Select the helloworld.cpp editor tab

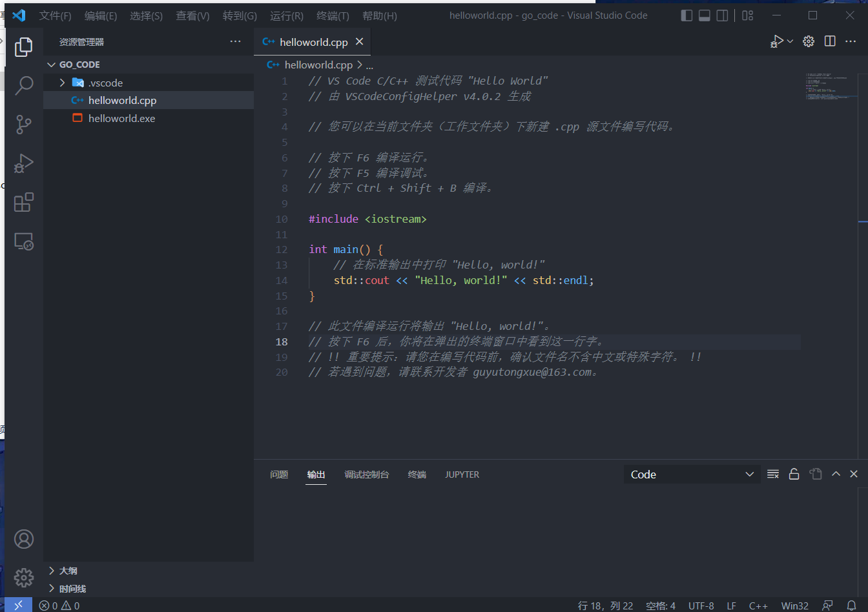click(x=313, y=42)
